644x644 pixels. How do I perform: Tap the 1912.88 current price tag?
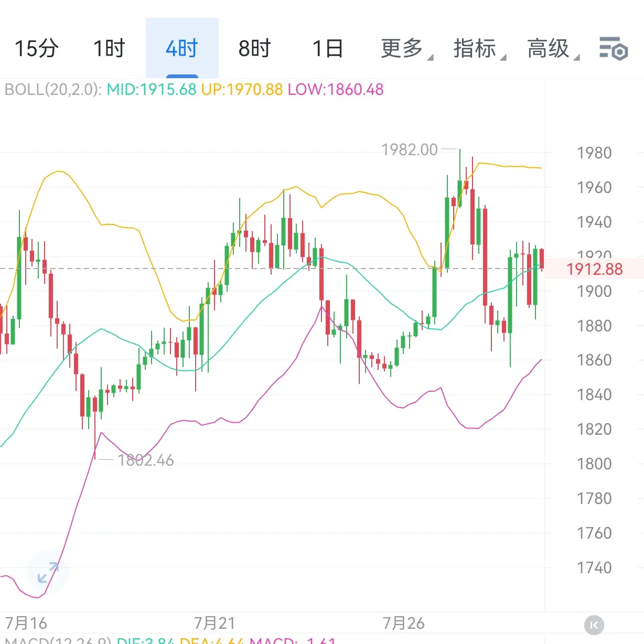(x=595, y=269)
